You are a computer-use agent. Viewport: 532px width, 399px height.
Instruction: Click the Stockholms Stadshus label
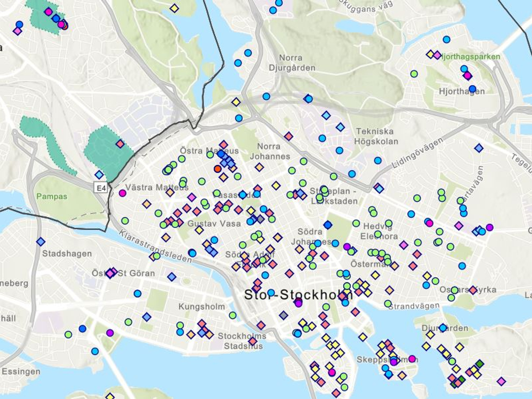pyautogui.click(x=242, y=340)
